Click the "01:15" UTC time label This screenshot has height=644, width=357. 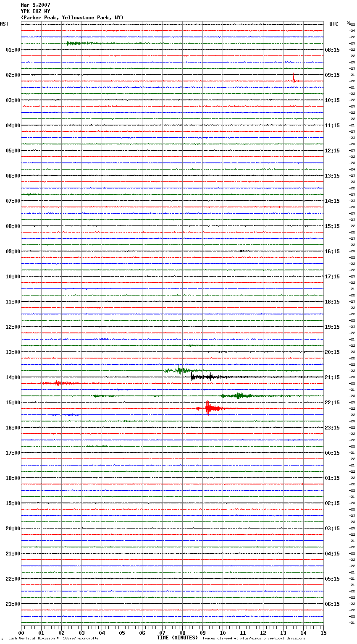pyautogui.click(x=332, y=478)
